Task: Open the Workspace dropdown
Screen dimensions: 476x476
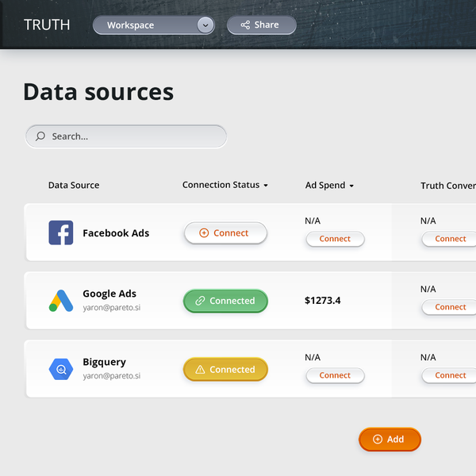Action: (x=205, y=25)
